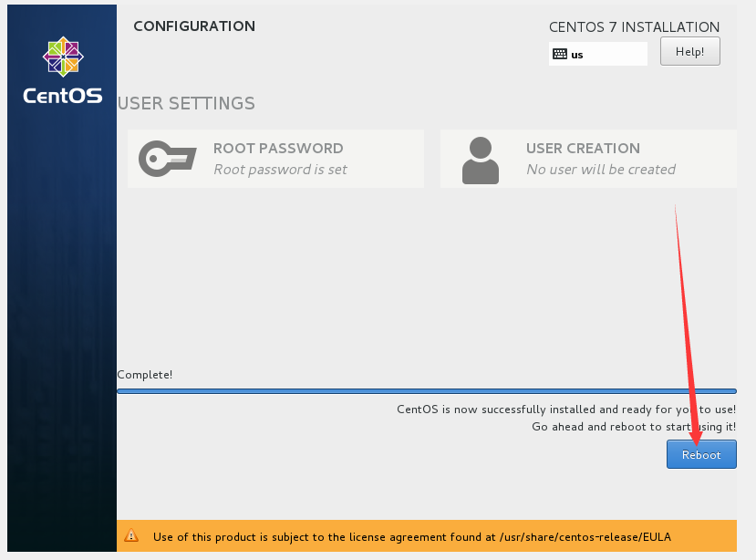Open Root Password key icon
The height and width of the screenshot is (560, 756).
(x=167, y=159)
